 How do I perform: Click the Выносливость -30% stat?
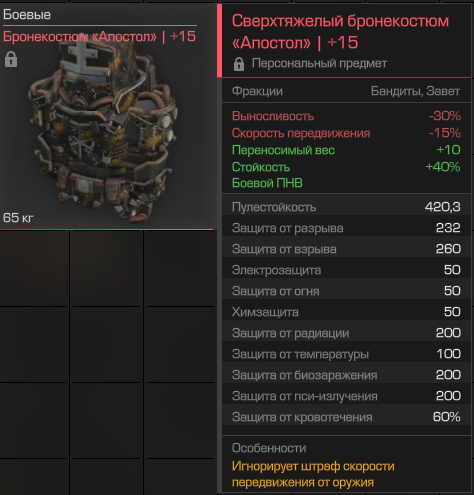click(346, 116)
